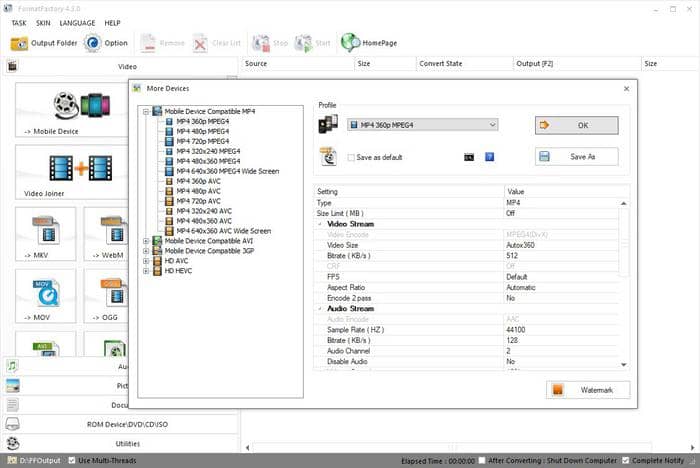700x468 pixels.
Task: Click the Watermark button
Action: point(588,389)
